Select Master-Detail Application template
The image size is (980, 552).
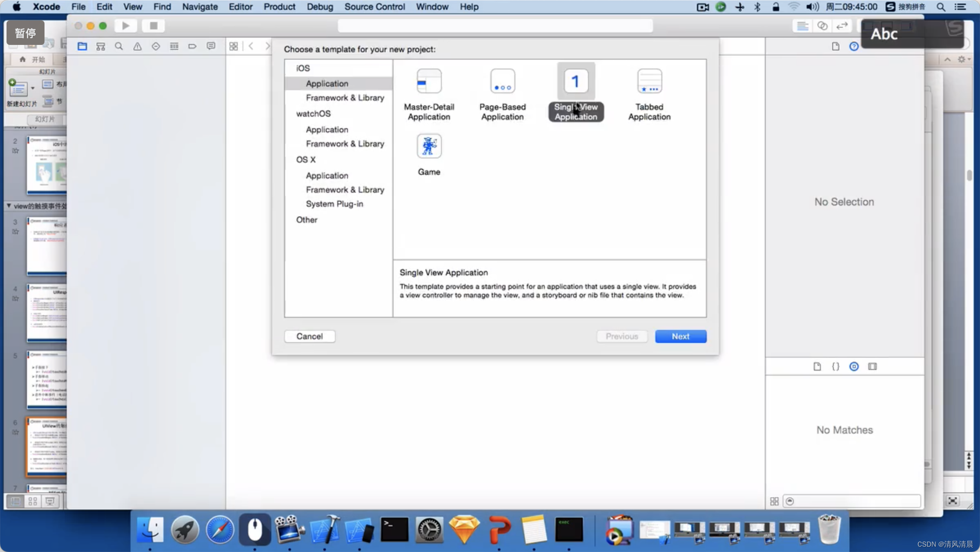(x=429, y=94)
